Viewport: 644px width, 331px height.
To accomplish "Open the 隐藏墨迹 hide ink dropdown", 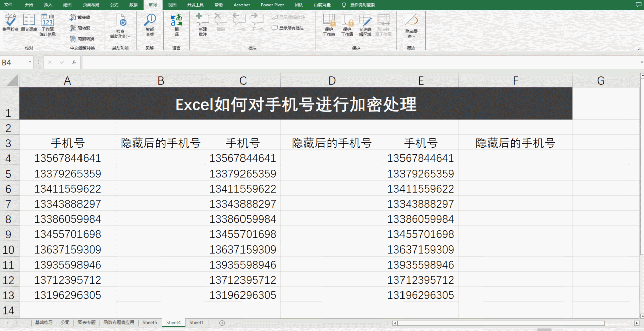I will coord(411,26).
